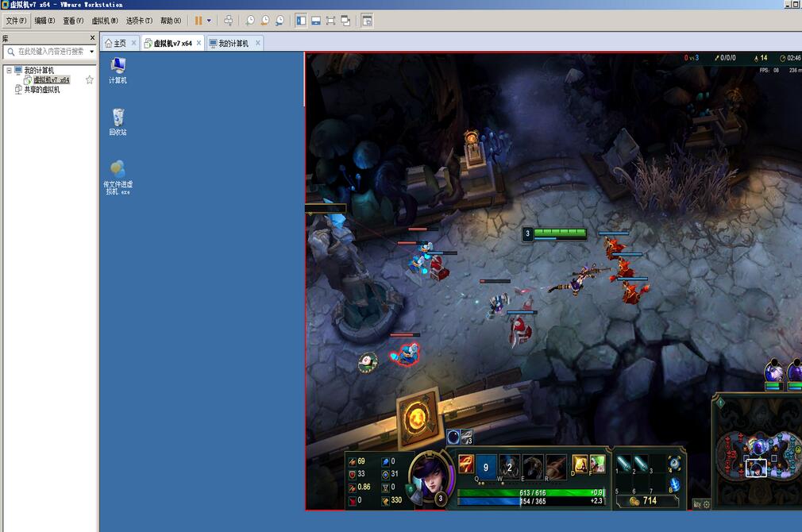Select 我的计算机 in the library tree

coord(39,70)
